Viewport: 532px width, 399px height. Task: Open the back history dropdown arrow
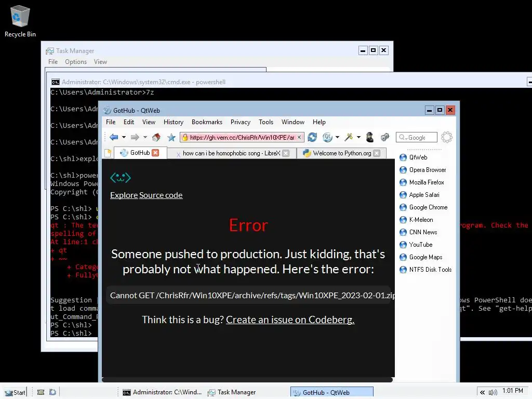(x=124, y=137)
